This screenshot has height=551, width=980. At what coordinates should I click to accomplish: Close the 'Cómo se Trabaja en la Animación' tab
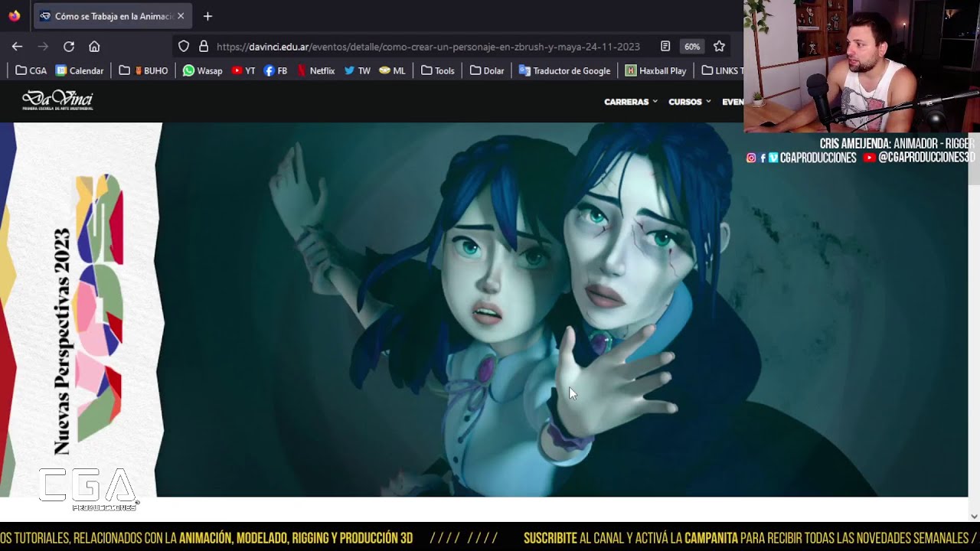pyautogui.click(x=181, y=16)
